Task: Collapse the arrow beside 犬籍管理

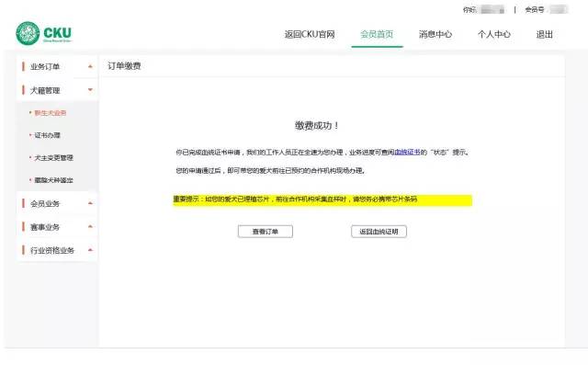Action: point(90,90)
